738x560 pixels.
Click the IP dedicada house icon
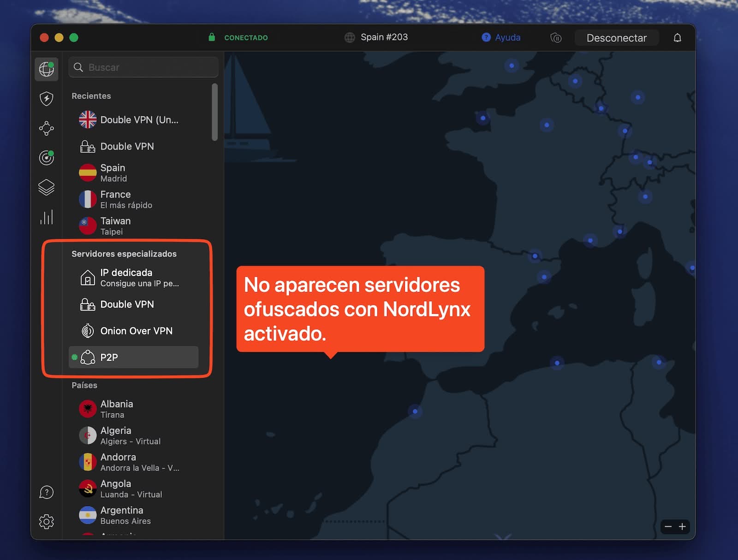pos(88,278)
